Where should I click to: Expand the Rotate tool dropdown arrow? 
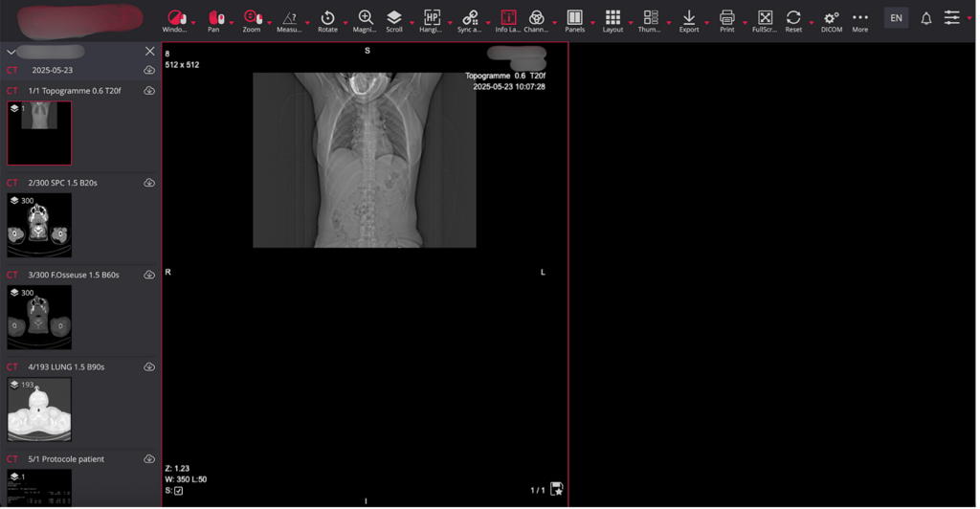345,23
